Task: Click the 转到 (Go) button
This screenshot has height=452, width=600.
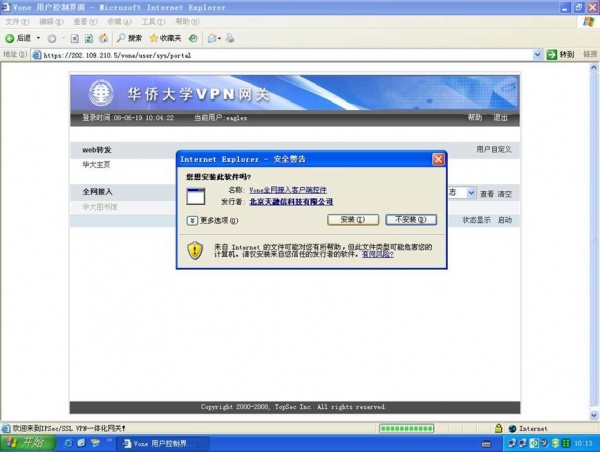Action: coord(560,55)
